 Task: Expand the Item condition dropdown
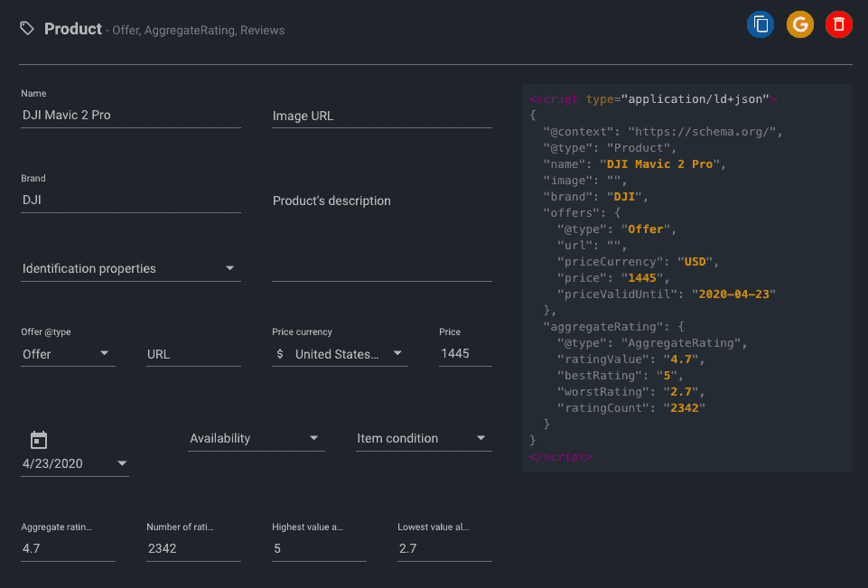pyautogui.click(x=424, y=438)
